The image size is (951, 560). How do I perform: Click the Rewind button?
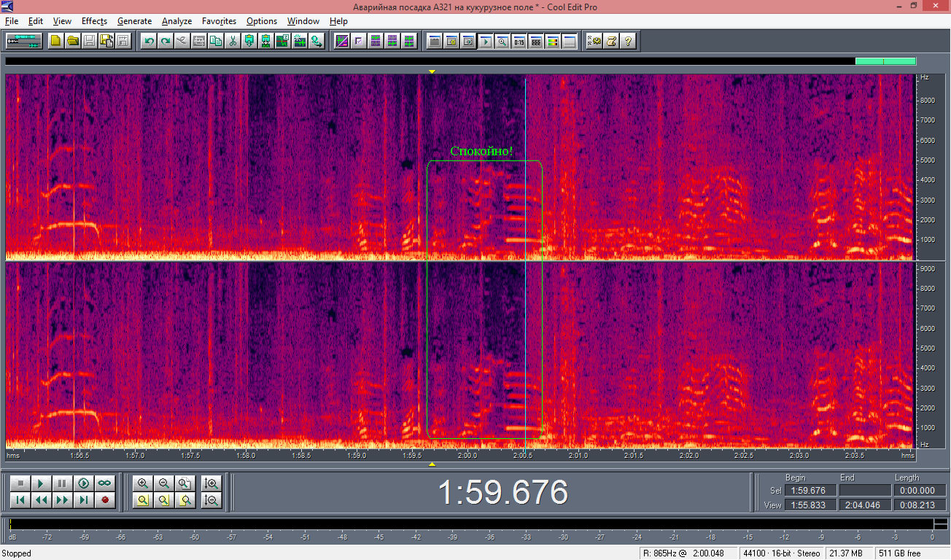42,499
